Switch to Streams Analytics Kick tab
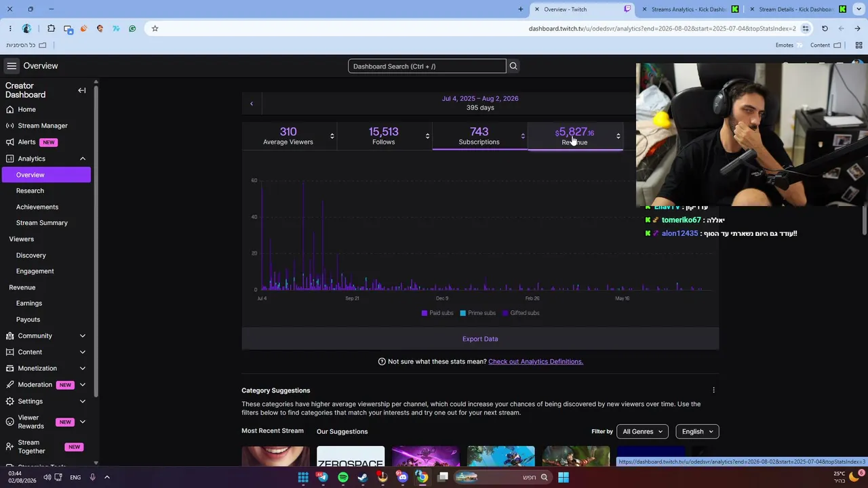The width and height of the screenshot is (868, 488). tap(689, 9)
